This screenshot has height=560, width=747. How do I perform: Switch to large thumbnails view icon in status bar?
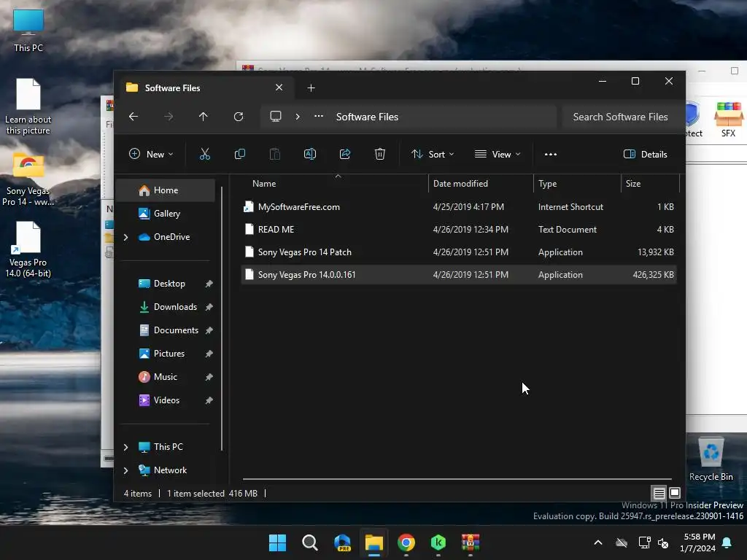click(x=675, y=494)
